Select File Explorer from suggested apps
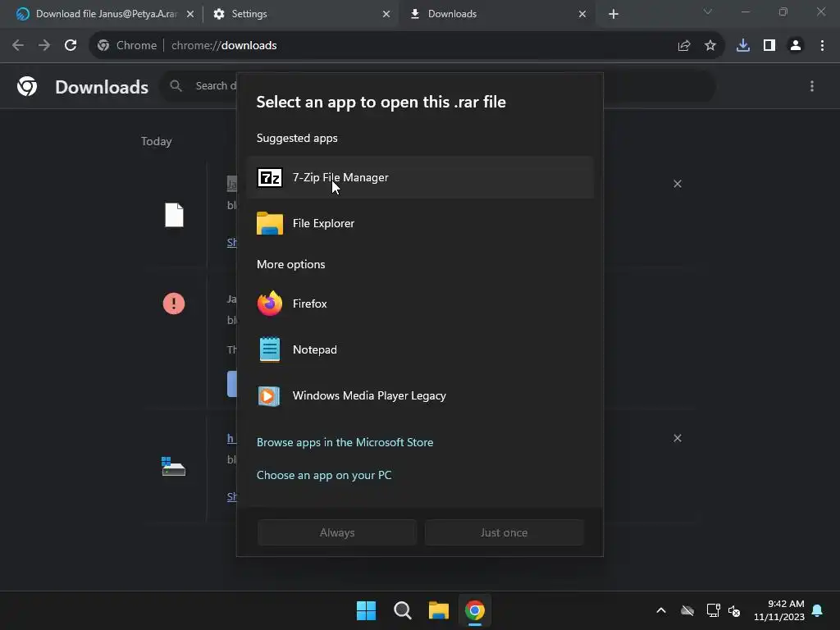 click(x=421, y=223)
